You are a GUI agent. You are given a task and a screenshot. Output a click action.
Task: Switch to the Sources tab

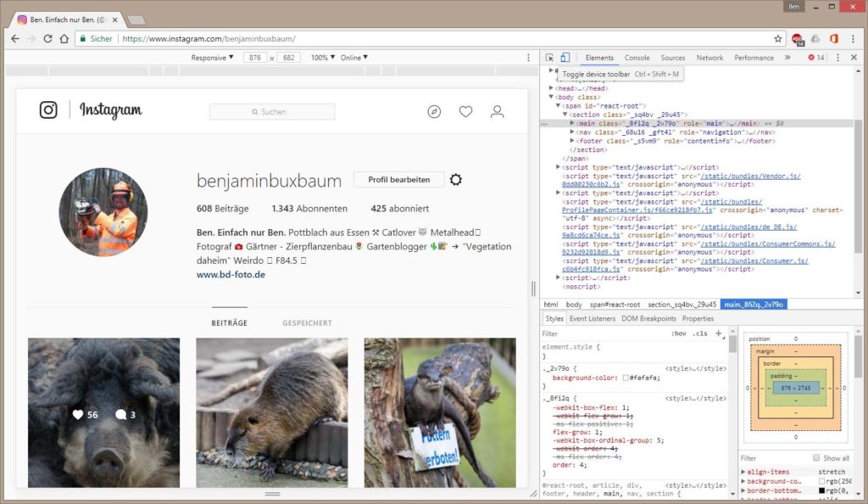click(672, 58)
